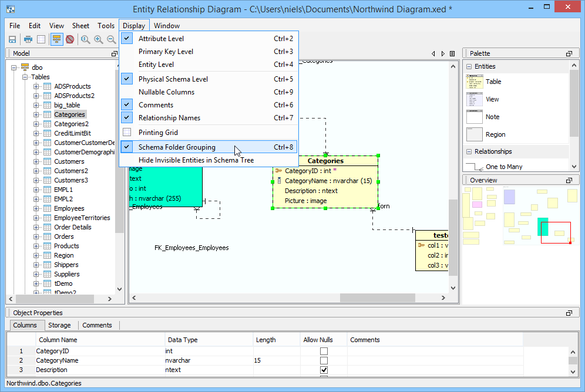Open the Window menu

pyautogui.click(x=167, y=25)
